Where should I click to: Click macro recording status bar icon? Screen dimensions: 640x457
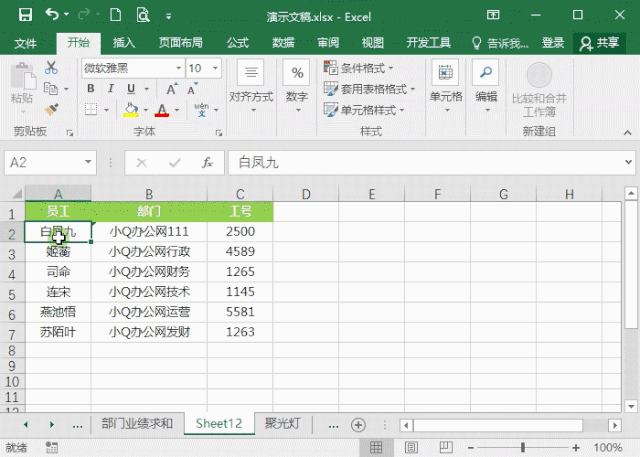point(51,448)
